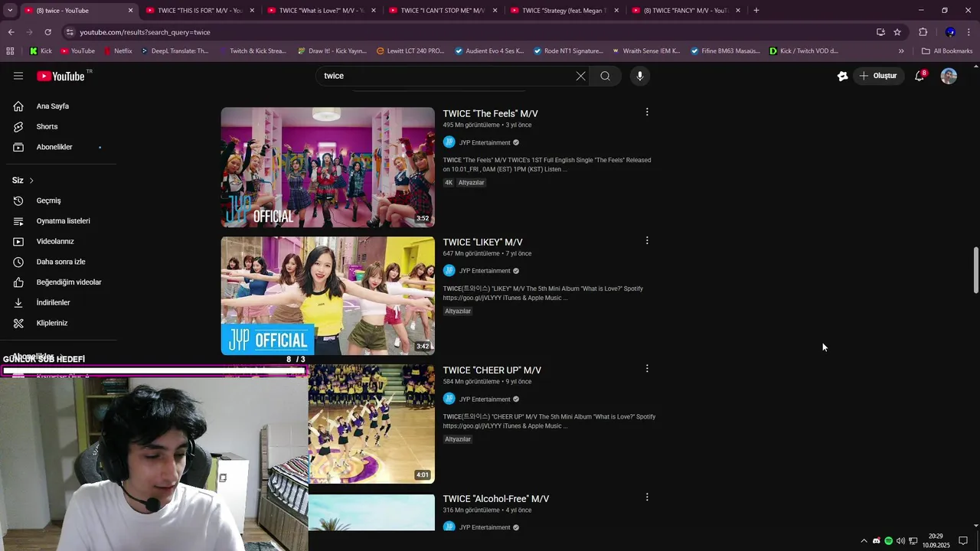Switch to TWICE "THIS IS FOR" tab
This screenshot has width=980, height=551.
pyautogui.click(x=199, y=11)
